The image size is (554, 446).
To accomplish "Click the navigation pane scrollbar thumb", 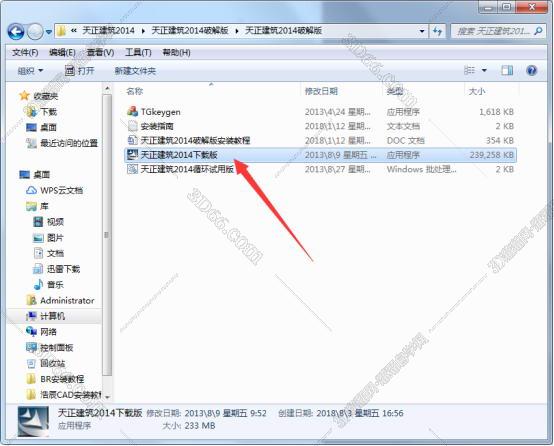I will [x=107, y=235].
